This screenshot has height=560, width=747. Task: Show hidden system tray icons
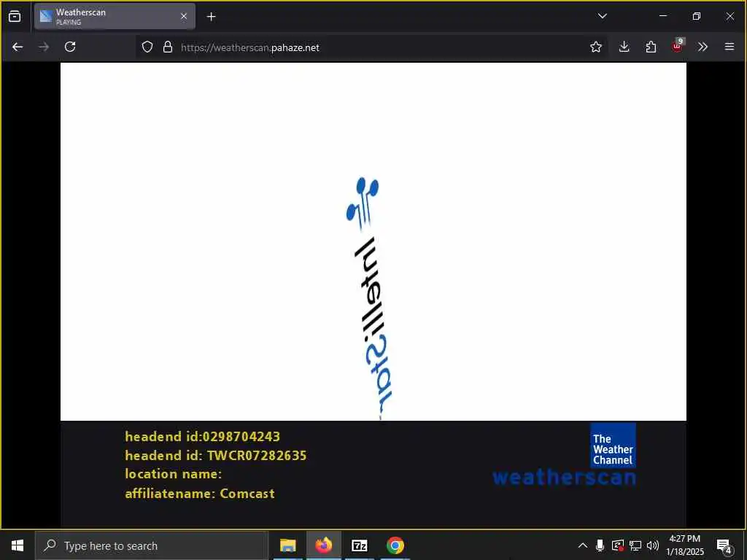[x=583, y=545]
